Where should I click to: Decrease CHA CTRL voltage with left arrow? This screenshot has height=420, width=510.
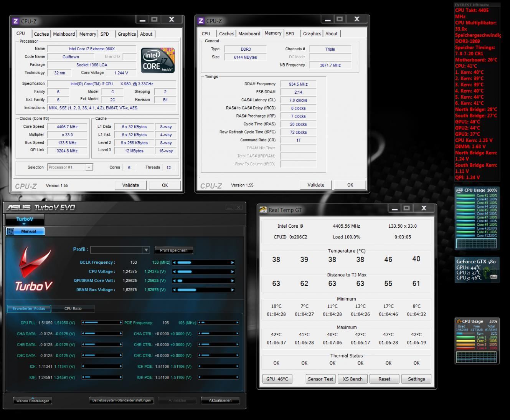(200, 334)
